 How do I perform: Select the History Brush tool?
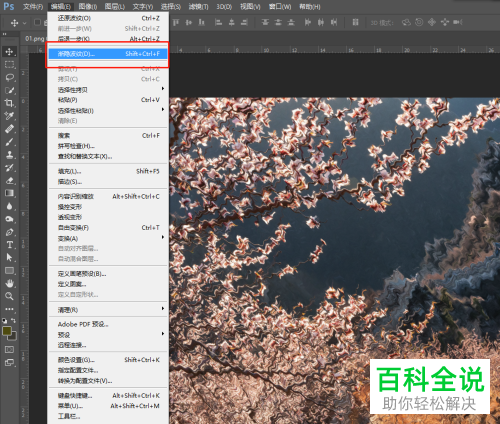click(9, 167)
